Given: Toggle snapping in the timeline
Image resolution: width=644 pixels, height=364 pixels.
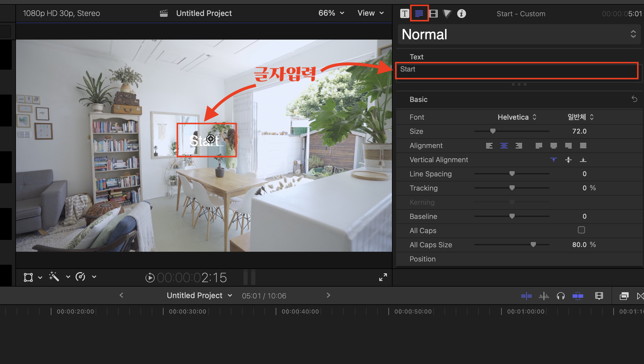Looking at the screenshot, I should 578,296.
